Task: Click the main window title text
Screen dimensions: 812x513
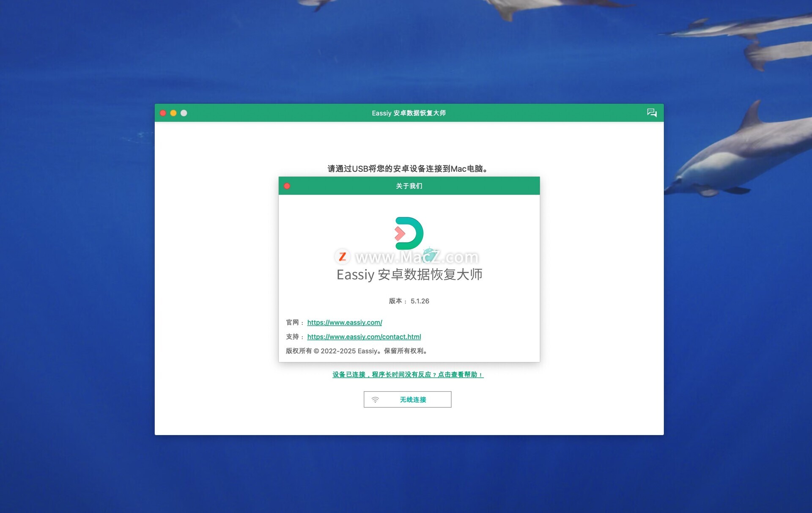Action: click(409, 113)
